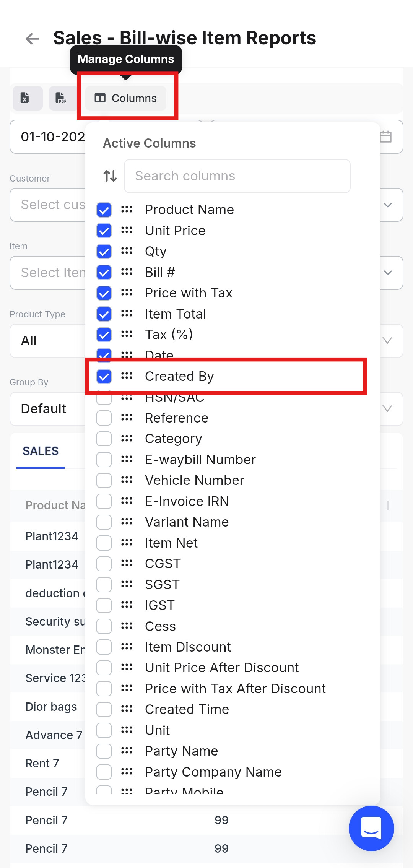Expand the Group By dropdown
413x868 pixels.
coord(387,409)
